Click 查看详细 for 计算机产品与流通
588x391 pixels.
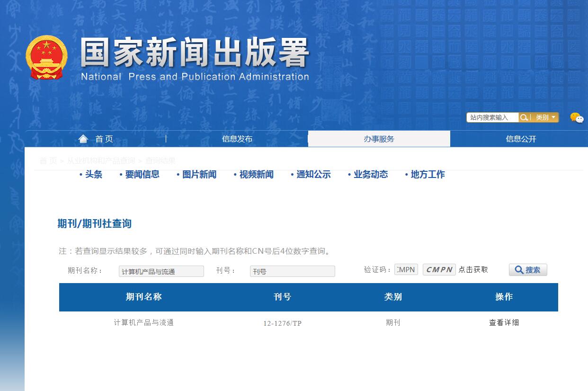click(x=504, y=322)
